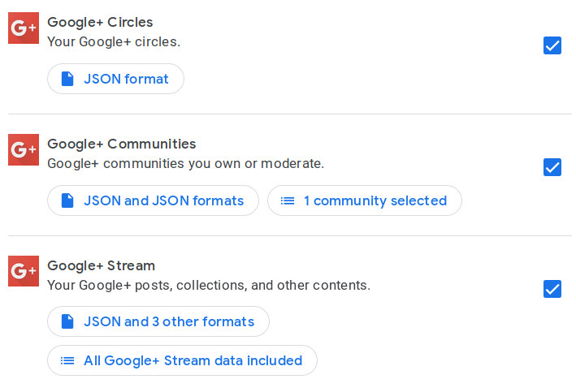
Task: Open the 1 community selected list
Action: click(x=365, y=200)
